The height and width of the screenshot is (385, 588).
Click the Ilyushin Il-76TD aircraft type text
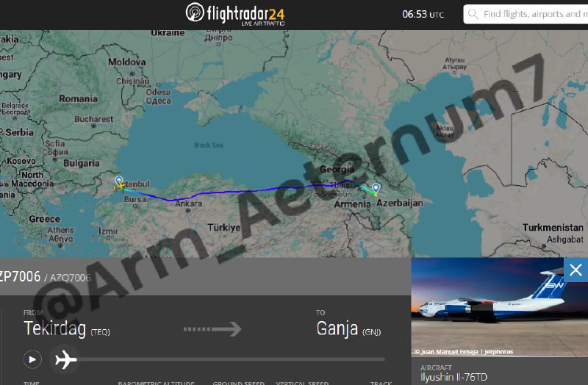(453, 377)
